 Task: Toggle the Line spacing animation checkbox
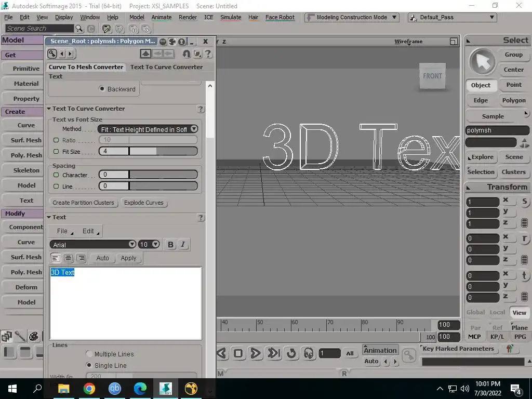pos(56,187)
